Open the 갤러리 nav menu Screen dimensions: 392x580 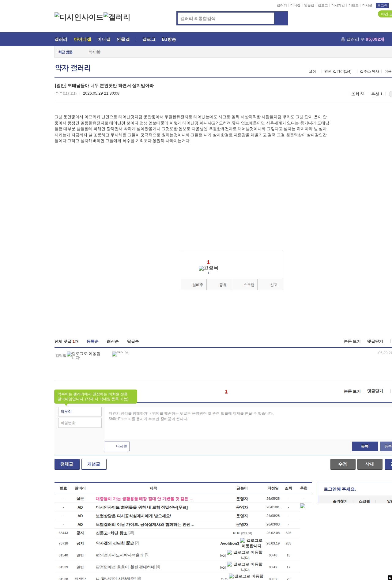[x=61, y=39]
